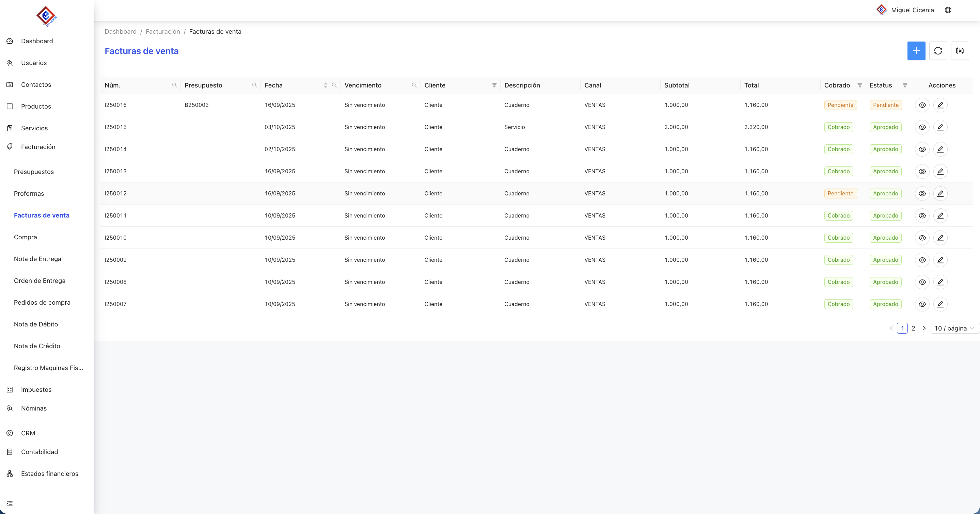980x514 pixels.
Task: View invoice I250007 with eye icon
Action: (922, 304)
